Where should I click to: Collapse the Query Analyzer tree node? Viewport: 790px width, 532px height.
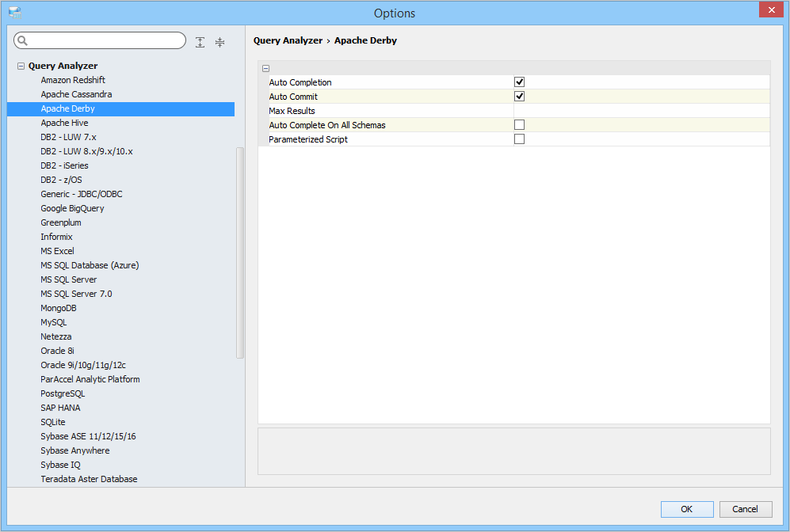click(x=21, y=66)
